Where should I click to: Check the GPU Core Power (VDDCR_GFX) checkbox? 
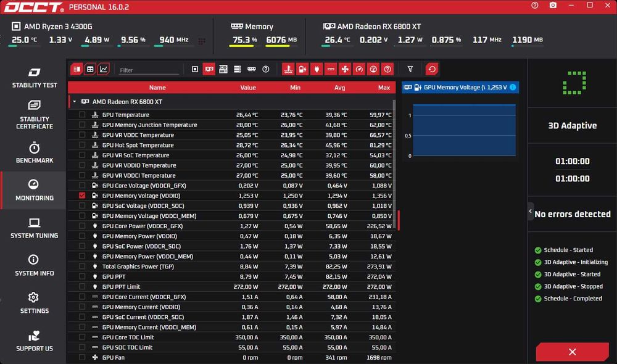click(82, 226)
